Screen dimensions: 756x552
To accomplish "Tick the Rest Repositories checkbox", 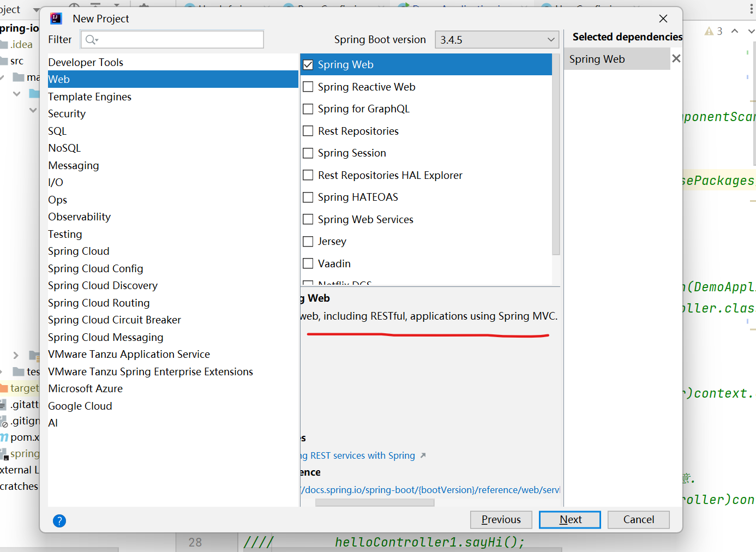I will 308,131.
